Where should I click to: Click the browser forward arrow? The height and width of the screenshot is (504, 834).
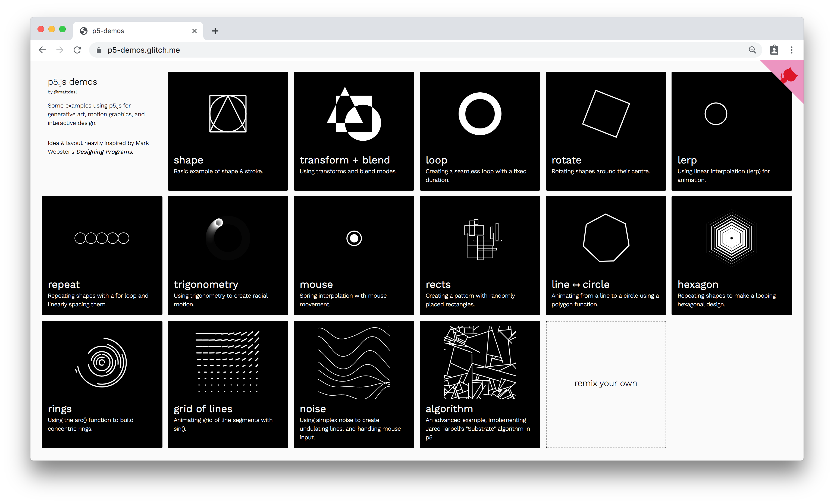click(60, 50)
